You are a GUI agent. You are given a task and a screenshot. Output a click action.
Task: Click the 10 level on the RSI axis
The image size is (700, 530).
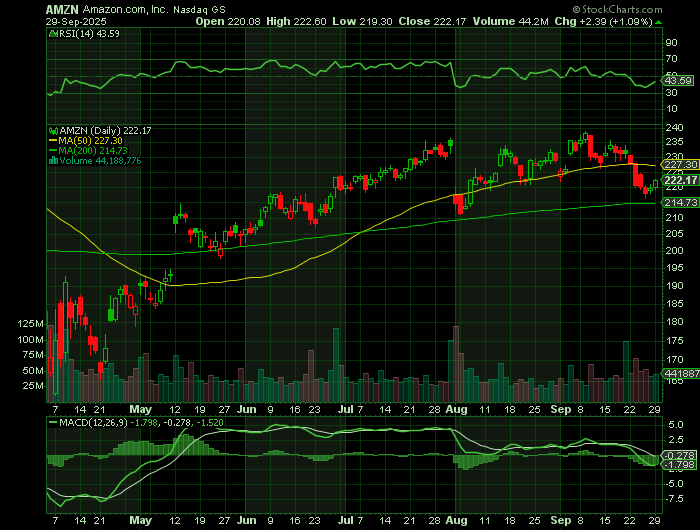click(671, 109)
